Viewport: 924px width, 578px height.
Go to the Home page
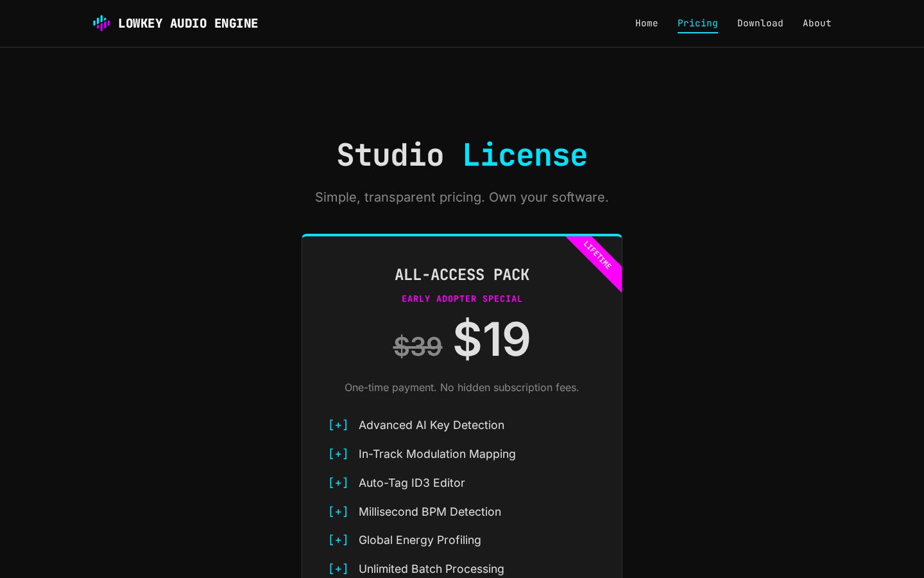click(x=647, y=23)
